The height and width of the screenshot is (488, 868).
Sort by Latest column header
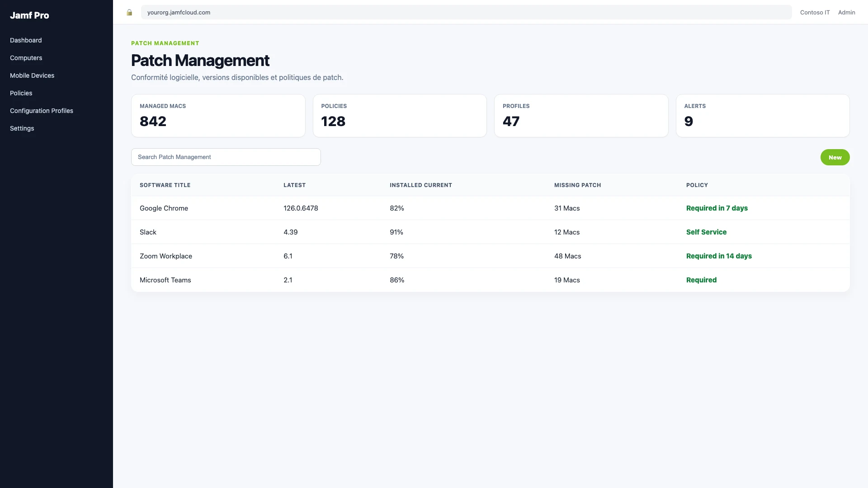click(x=294, y=185)
